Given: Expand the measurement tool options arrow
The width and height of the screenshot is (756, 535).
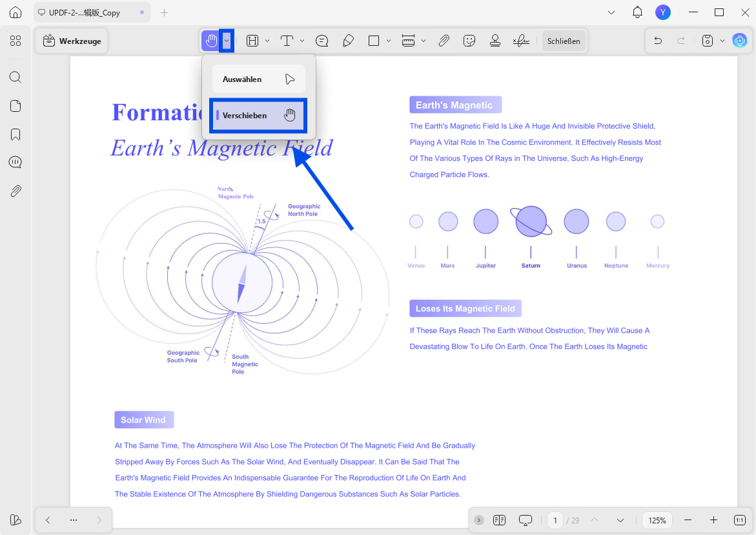Looking at the screenshot, I should coord(424,41).
